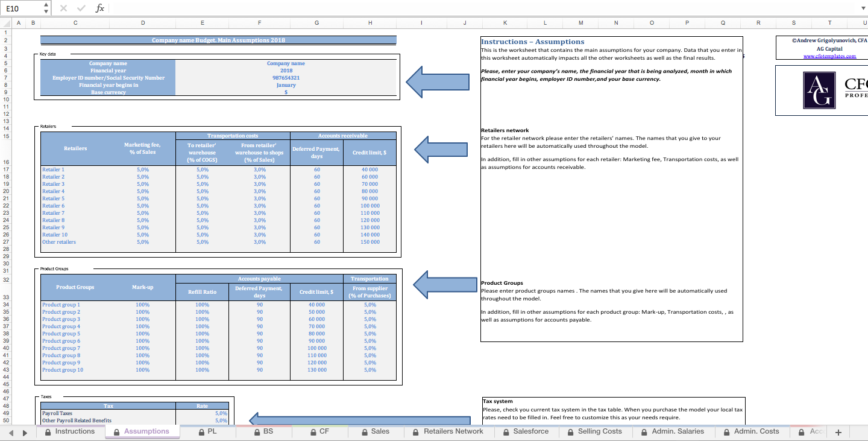
Task: Click the base currency $ cell
Action: (286, 92)
